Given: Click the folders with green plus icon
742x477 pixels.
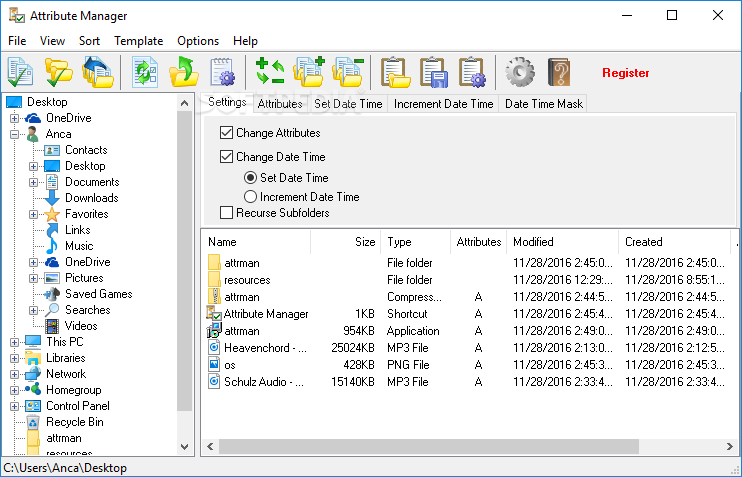Looking at the screenshot, I should 309,72.
